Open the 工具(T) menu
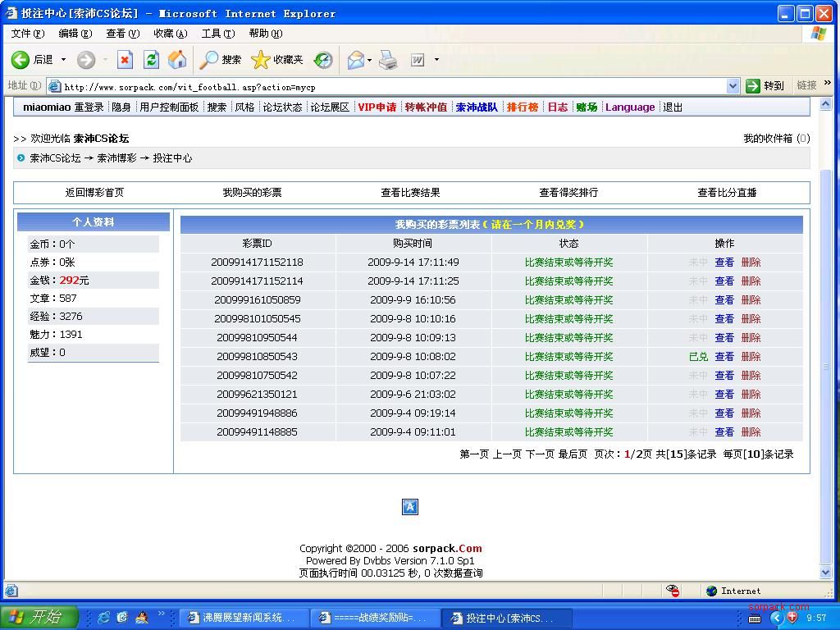The height and width of the screenshot is (630, 840). tap(217, 34)
